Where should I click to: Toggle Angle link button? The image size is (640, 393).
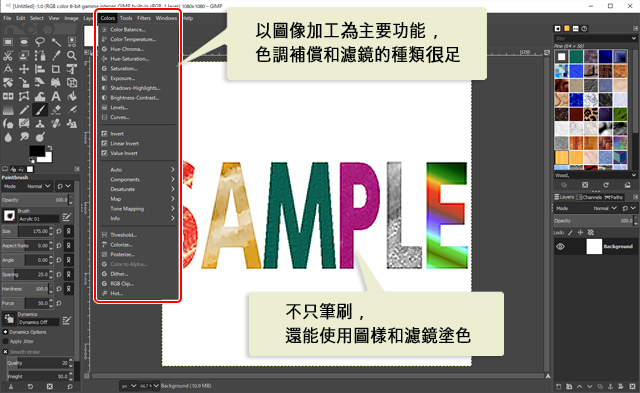click(69, 260)
